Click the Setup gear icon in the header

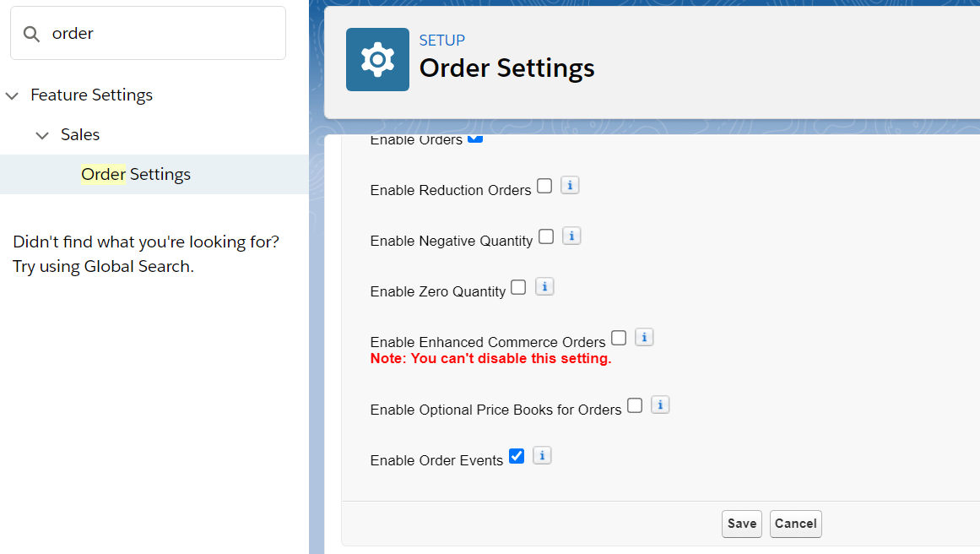click(x=377, y=59)
